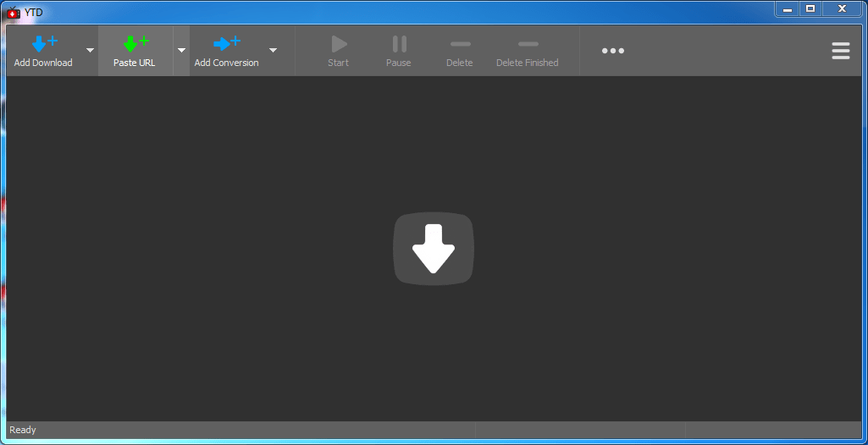868x445 pixels.
Task: Open the hamburger main menu
Action: coord(840,51)
